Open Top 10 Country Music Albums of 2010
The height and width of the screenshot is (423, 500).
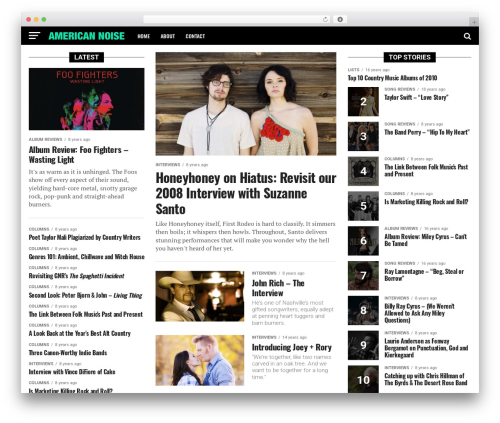392,78
